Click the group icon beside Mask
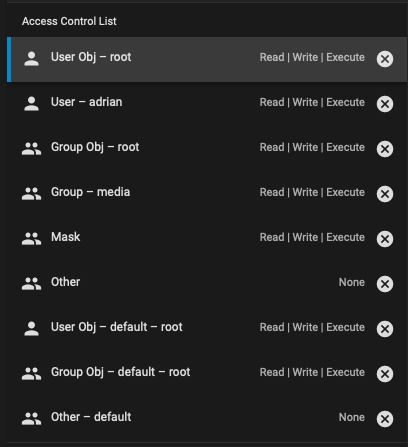The image size is (408, 447). 32,239
